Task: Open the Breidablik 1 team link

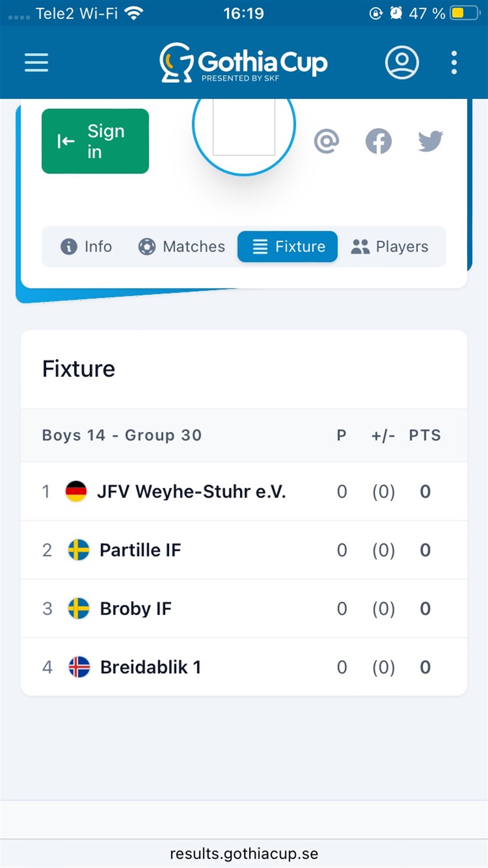Action: pos(150,667)
